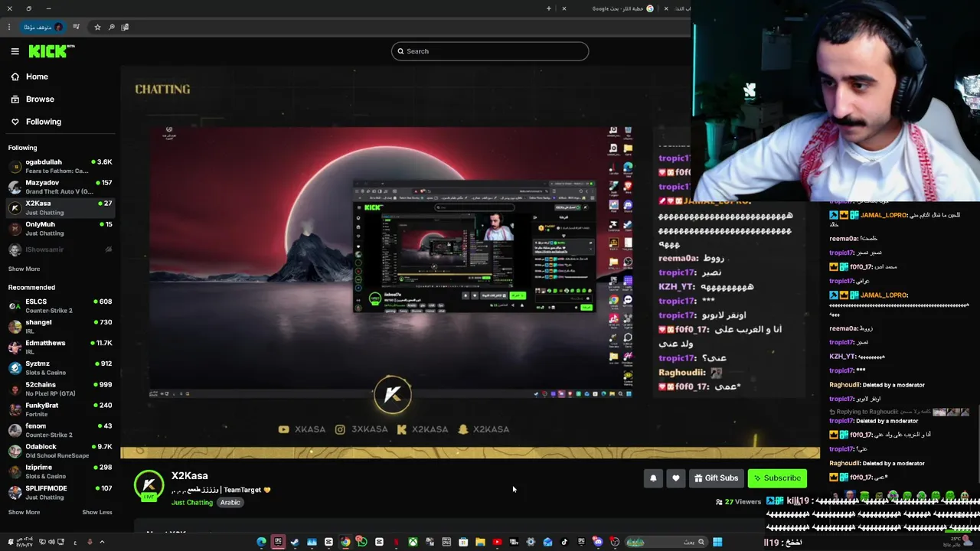Open ogabdullah followed channel
Screen dimensions: 980x551
(x=60, y=166)
